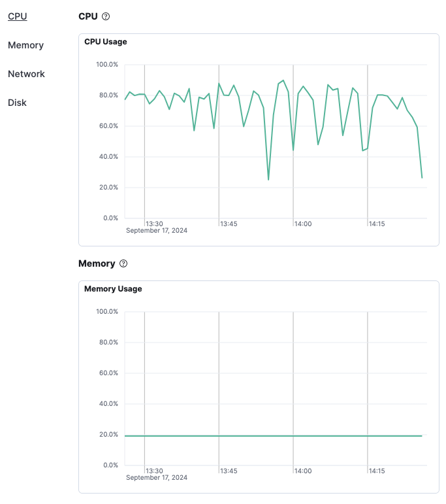Click the "Memory Usage" chart title
The width and height of the screenshot is (446, 504).
pos(113,289)
